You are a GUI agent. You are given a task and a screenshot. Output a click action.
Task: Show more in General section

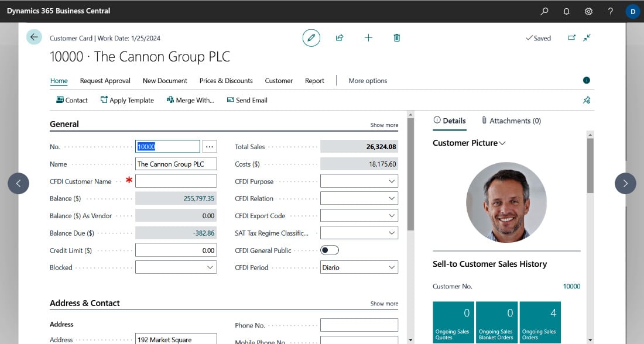pyautogui.click(x=384, y=125)
